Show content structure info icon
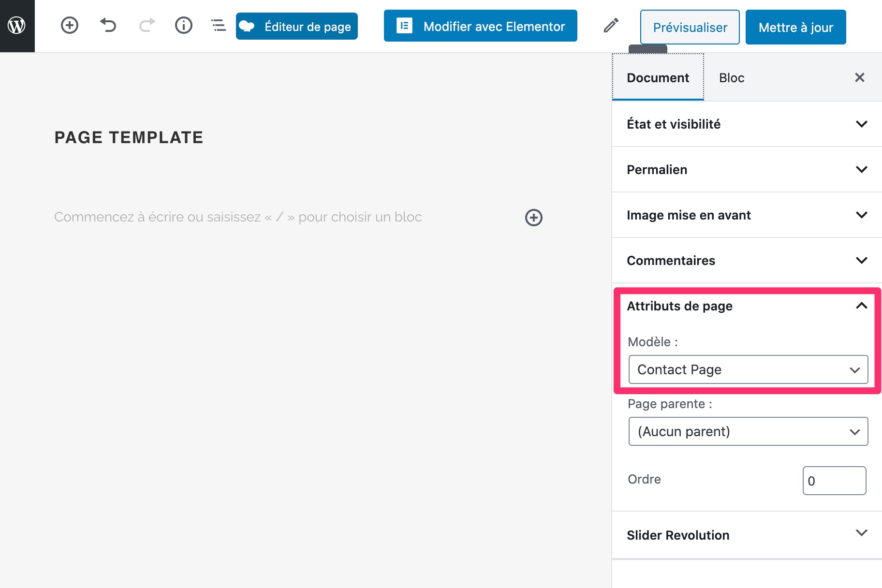This screenshot has width=882, height=588. [183, 25]
